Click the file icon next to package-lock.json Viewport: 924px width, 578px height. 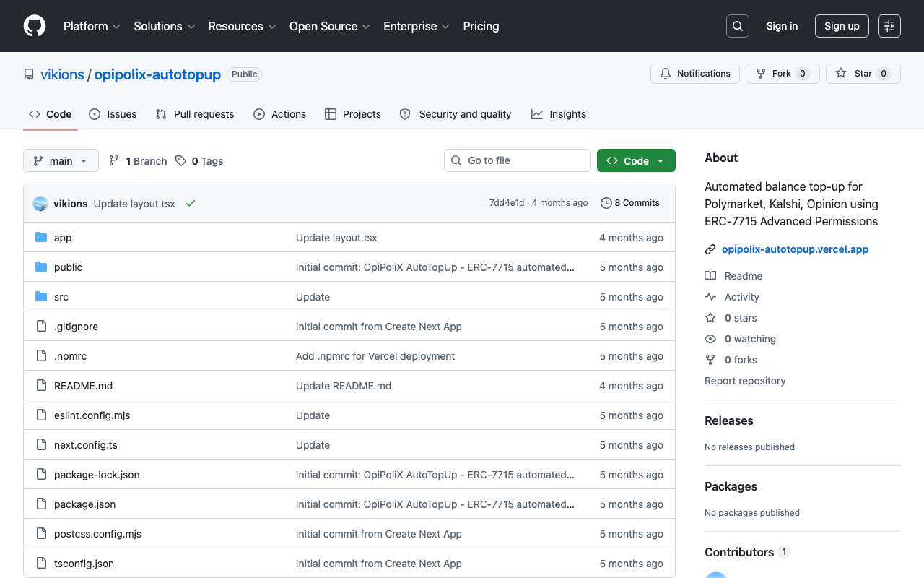(41, 475)
